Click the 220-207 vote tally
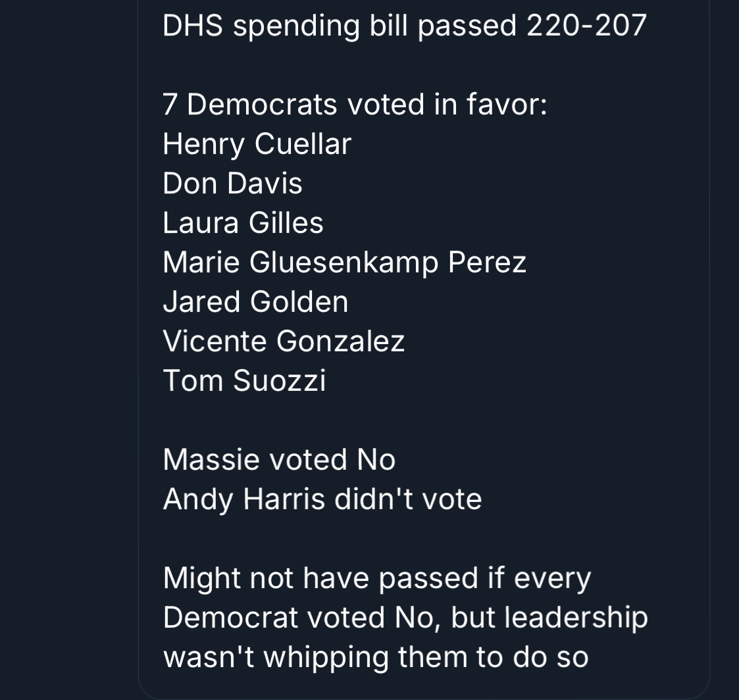The width and height of the screenshot is (739, 700). (x=586, y=26)
